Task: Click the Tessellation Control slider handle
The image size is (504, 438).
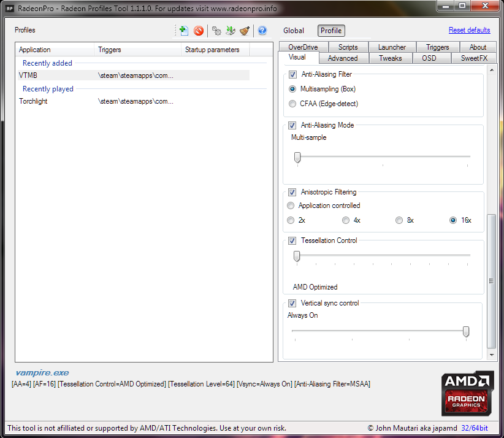Action: 297,256
